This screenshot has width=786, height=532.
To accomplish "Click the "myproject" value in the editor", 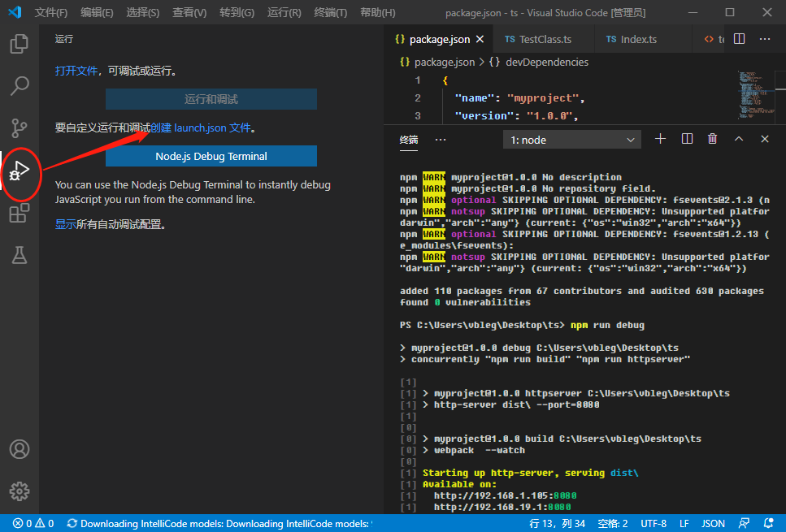I will tap(543, 98).
